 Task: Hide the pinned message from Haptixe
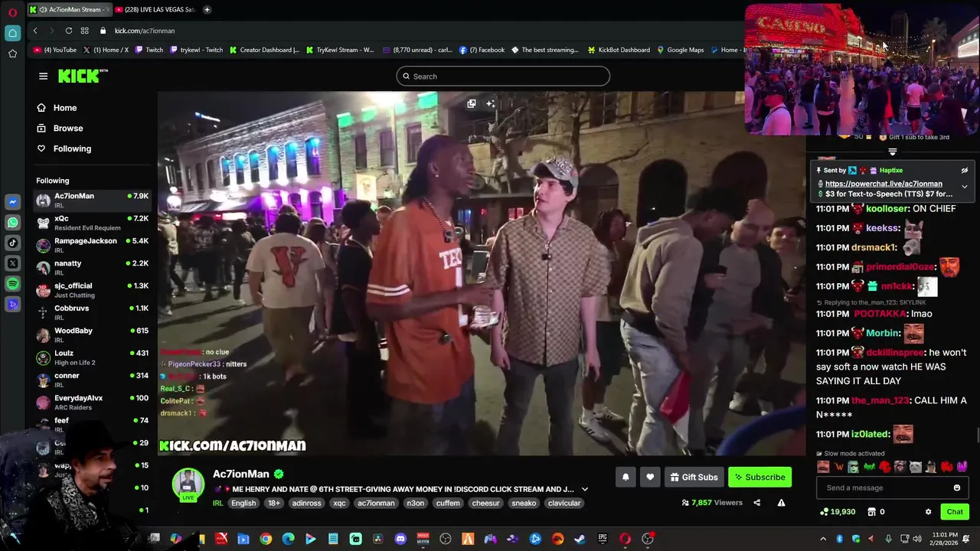964,171
